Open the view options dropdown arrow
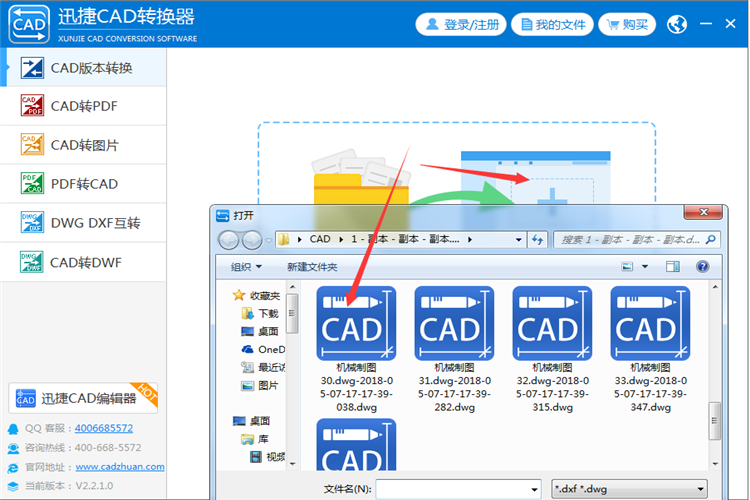The image size is (750, 500). (x=645, y=267)
